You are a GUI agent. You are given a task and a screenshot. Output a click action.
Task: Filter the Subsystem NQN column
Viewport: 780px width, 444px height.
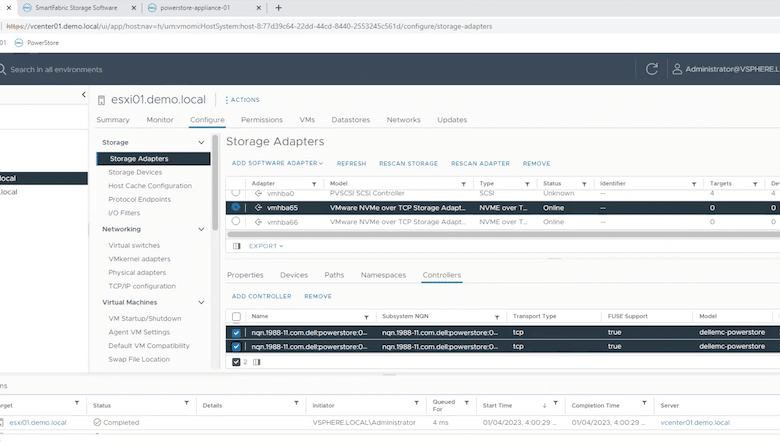coord(496,317)
